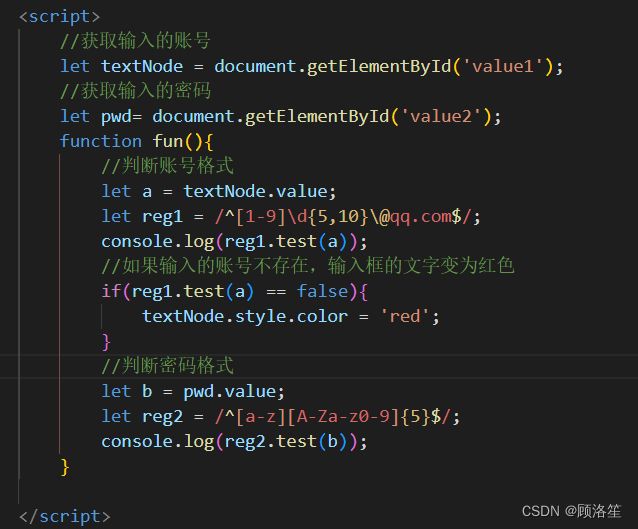
Task: Click the comment about 输入框的文字变为红色
Action: click(x=308, y=266)
